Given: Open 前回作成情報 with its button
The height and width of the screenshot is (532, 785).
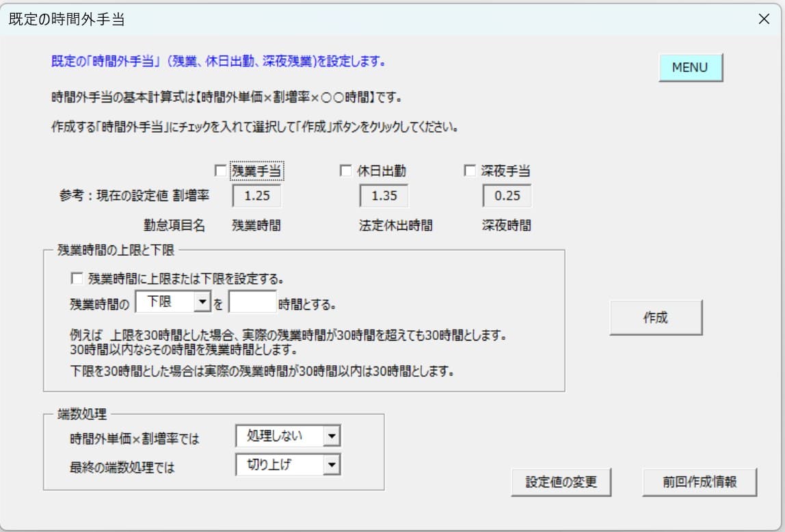Looking at the screenshot, I should click(x=698, y=482).
